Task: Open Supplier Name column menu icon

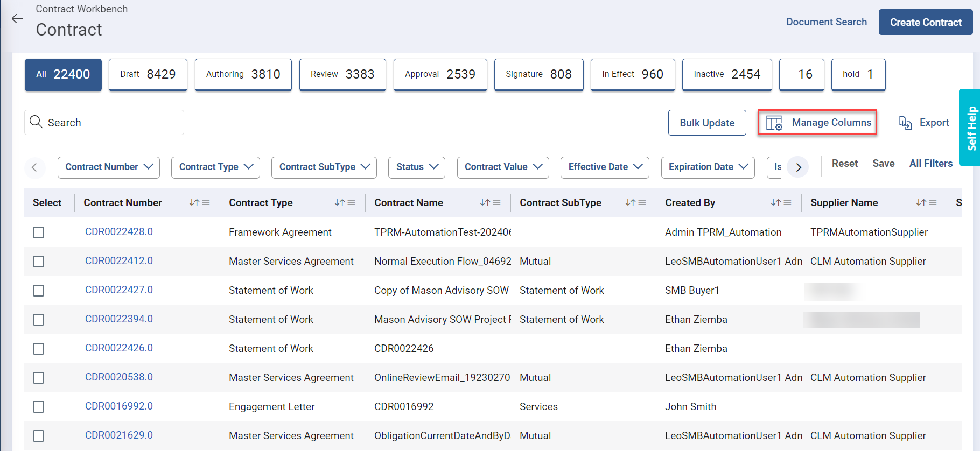Action: click(933, 203)
